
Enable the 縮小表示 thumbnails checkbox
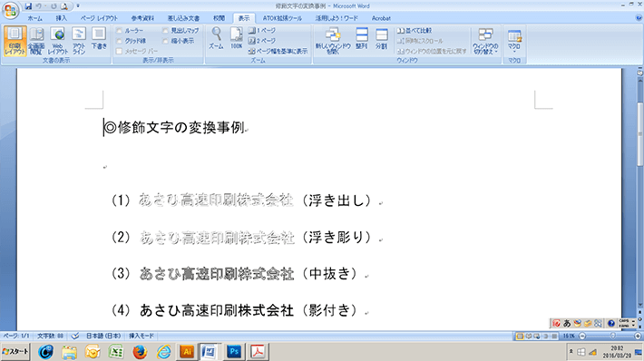[165, 41]
